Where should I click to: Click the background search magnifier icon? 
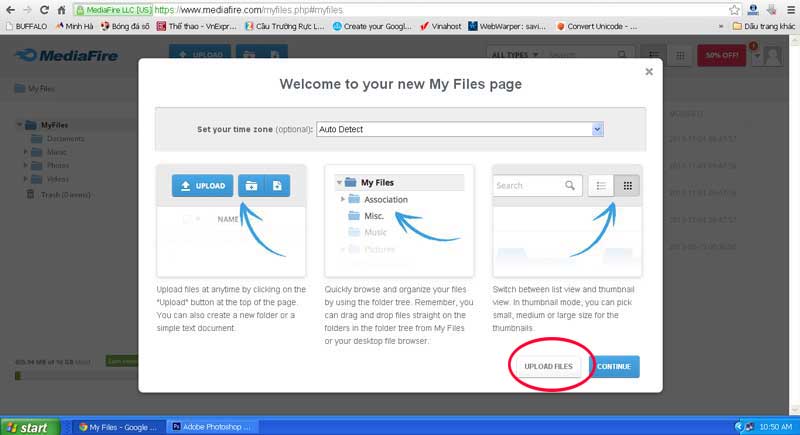coord(622,55)
